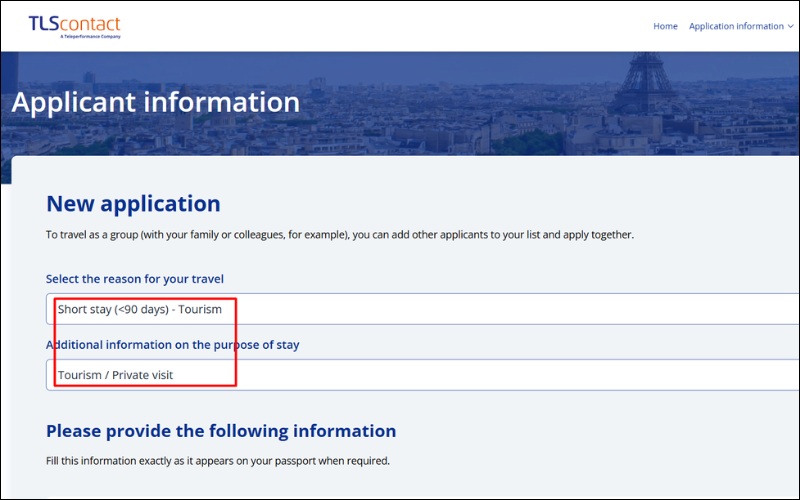
Task: Click the group travel instruction paragraph
Action: pos(340,235)
